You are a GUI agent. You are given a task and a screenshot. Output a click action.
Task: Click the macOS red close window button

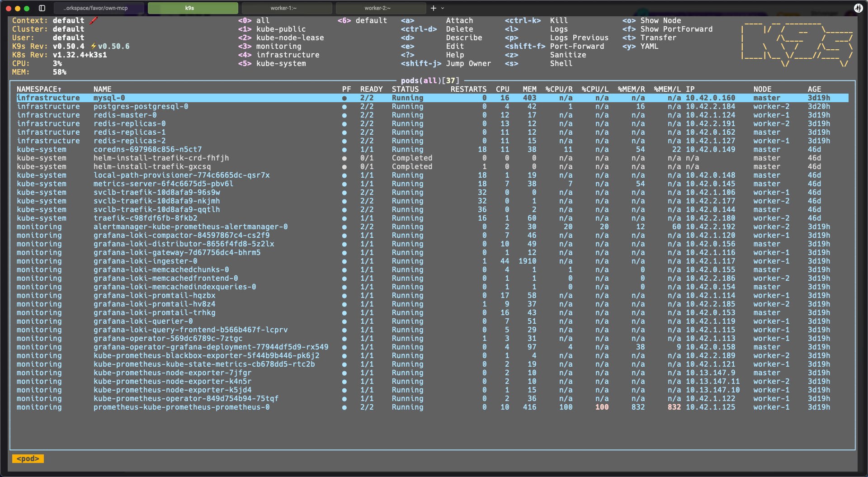tap(9, 8)
